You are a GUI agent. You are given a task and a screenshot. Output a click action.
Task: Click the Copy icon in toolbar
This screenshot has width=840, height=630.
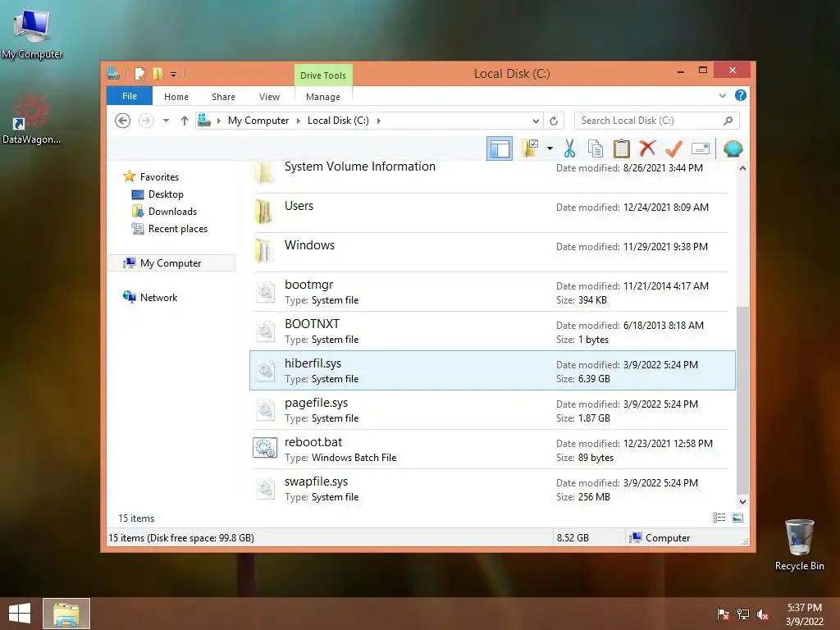(596, 148)
